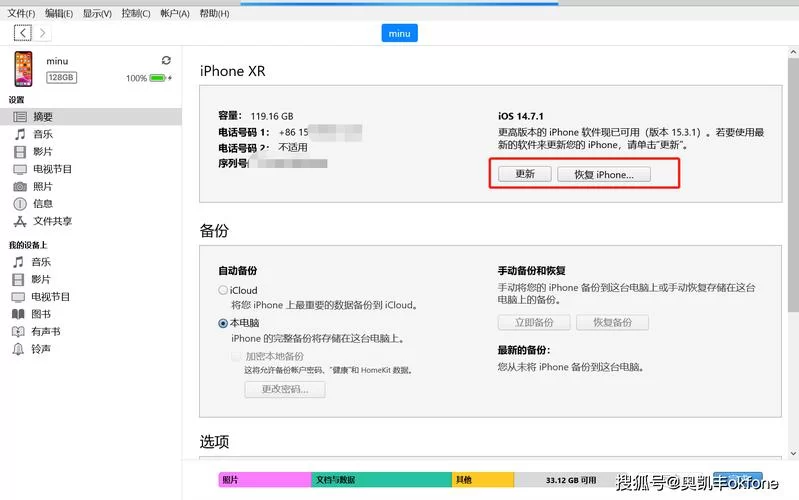Open 电视节目 TV icon under 设置
The height and width of the screenshot is (500, 799).
click(20, 169)
